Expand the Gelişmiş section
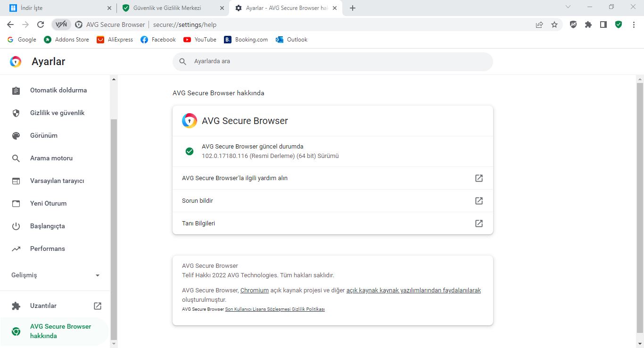 (55, 275)
